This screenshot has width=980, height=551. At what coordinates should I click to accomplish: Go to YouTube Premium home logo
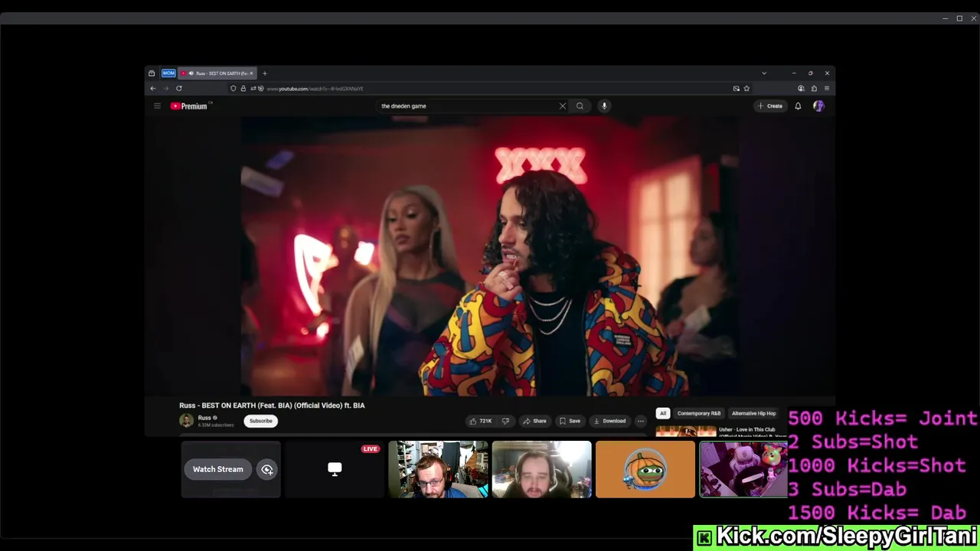189,106
